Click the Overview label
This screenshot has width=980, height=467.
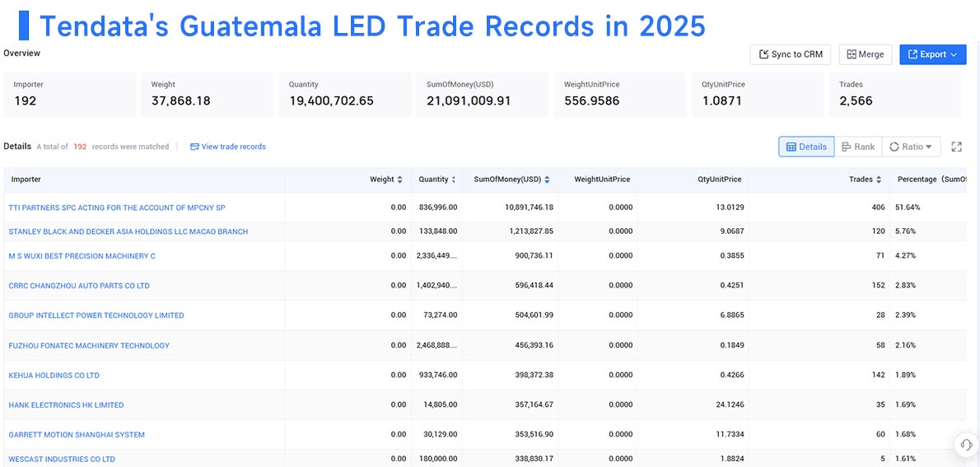22,54
